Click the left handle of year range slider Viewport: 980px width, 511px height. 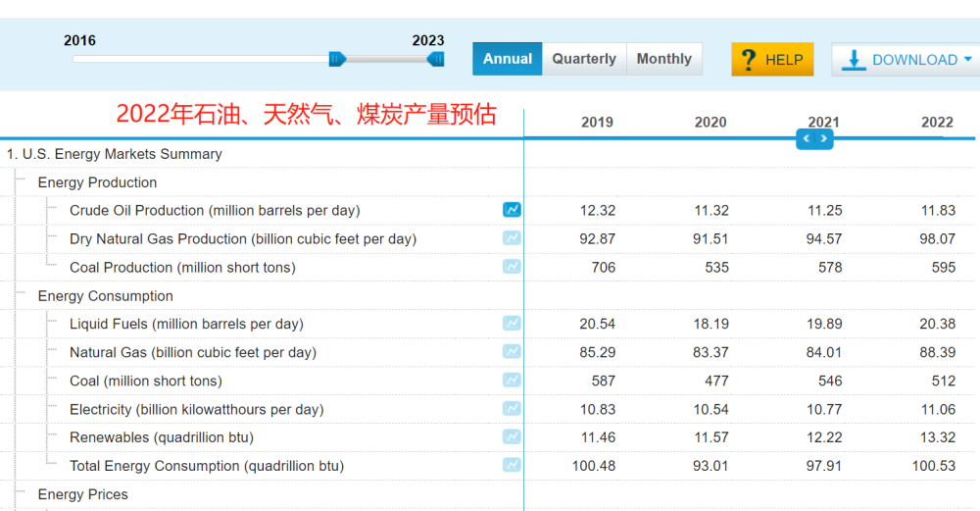pos(337,59)
